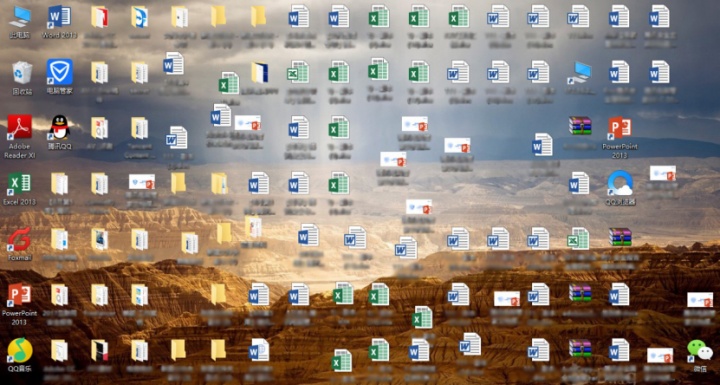Select the WinRAR archive next to WeChat
720x385 pixels.
pyautogui.click(x=580, y=348)
